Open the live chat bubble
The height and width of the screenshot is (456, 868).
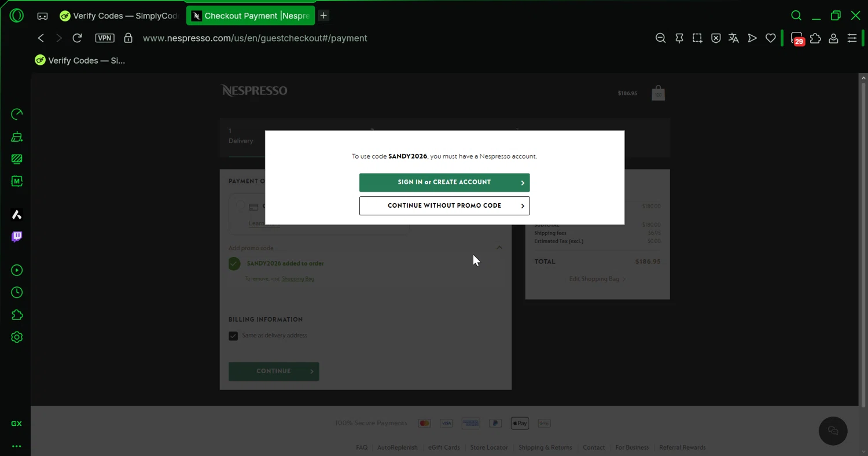point(833,431)
